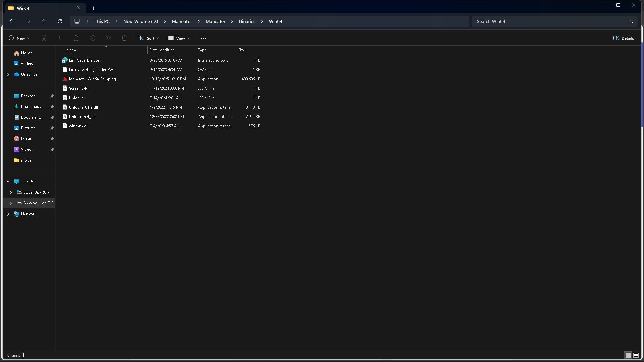Open the New item button

[x=19, y=38]
